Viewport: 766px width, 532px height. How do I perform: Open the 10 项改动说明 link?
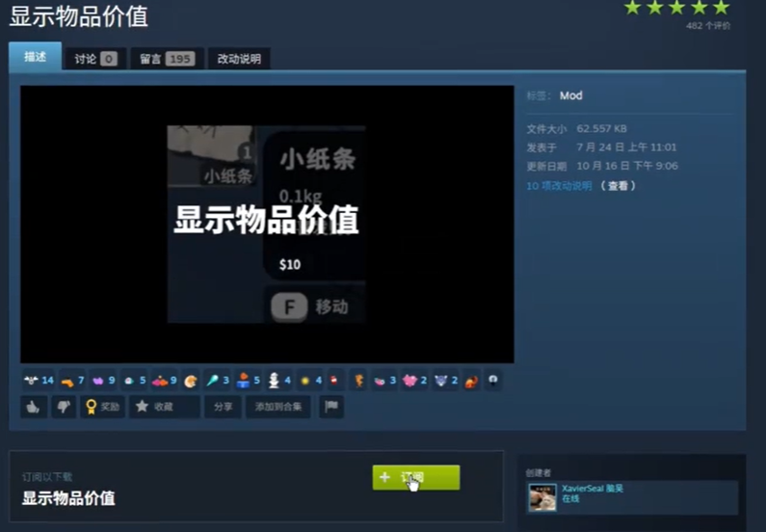click(559, 186)
